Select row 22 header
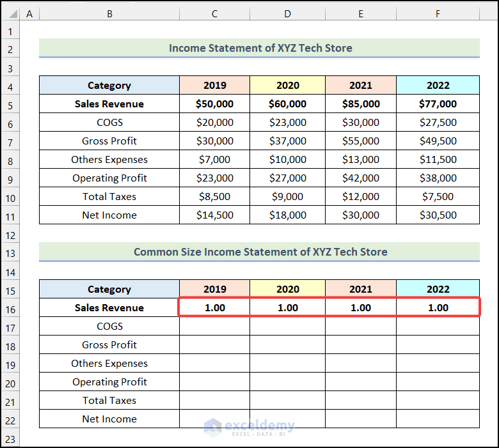The width and height of the screenshot is (499, 448). coord(10,421)
